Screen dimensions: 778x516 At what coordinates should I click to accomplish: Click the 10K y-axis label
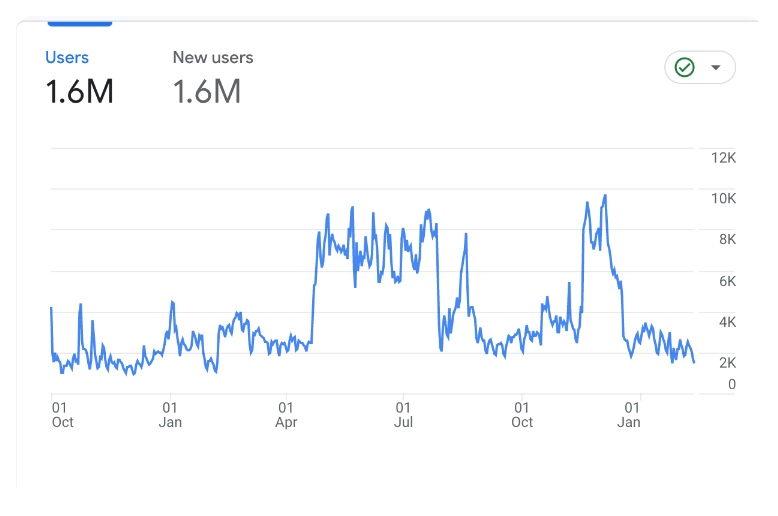723,199
